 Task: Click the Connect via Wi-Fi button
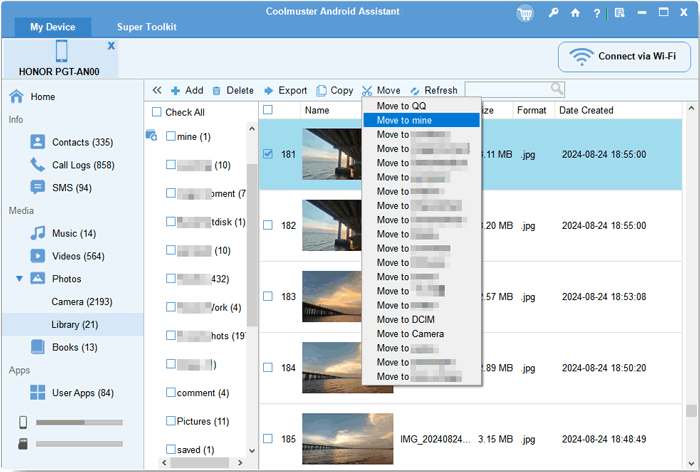tap(623, 56)
